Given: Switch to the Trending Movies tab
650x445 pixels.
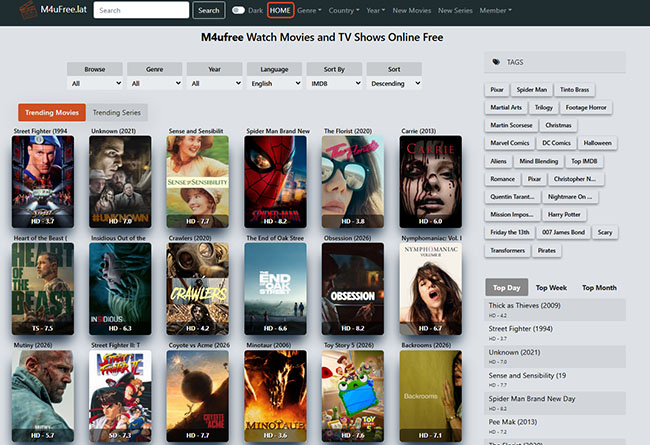Looking at the screenshot, I should pyautogui.click(x=52, y=112).
